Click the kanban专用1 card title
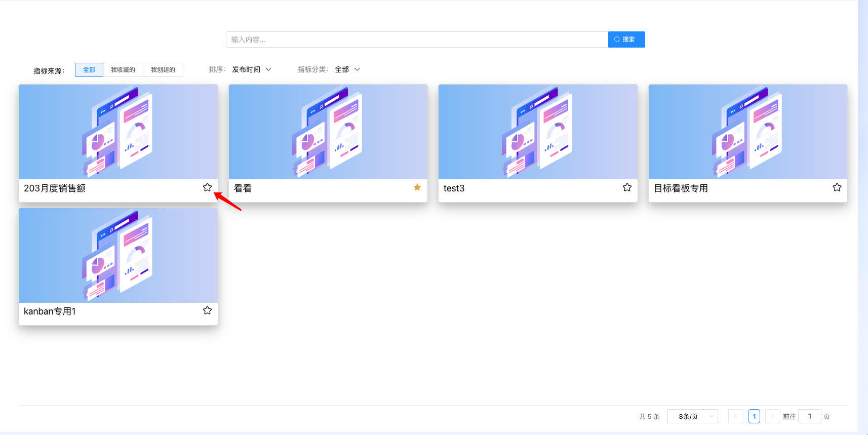The height and width of the screenshot is (435, 868). [x=50, y=311]
